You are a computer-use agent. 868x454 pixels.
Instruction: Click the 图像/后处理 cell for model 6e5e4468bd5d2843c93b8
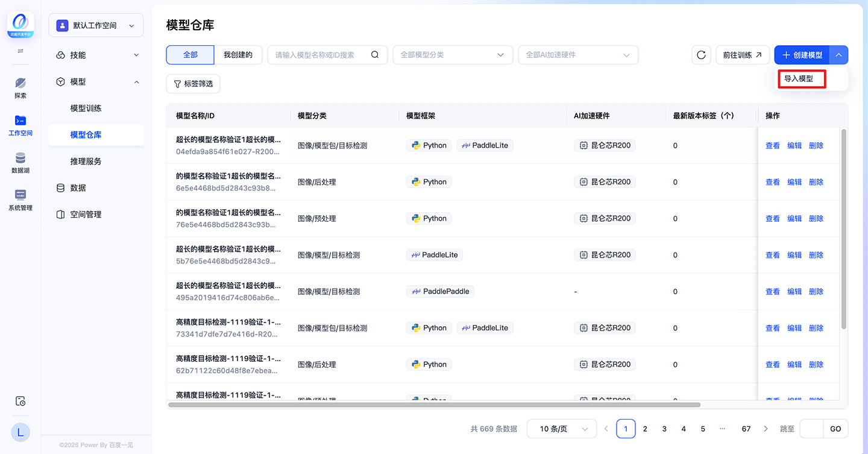(317, 182)
